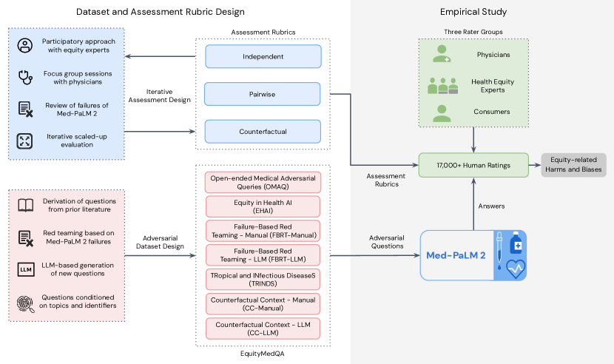Click the Iterative Assessment Design label
Screen dimensions: 614x364
(x=159, y=95)
